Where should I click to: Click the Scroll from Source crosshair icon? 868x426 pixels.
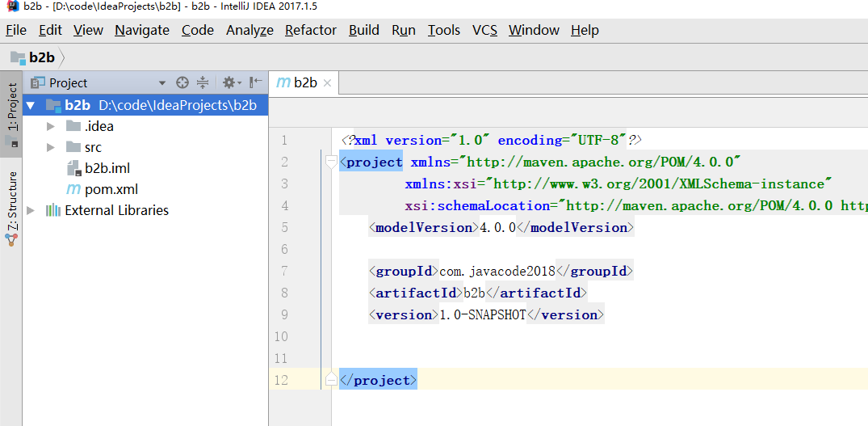pyautogui.click(x=182, y=82)
